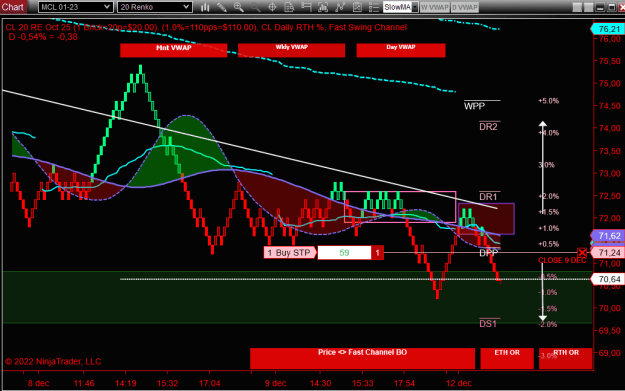Click the 15:32 time axis label

tap(167, 383)
